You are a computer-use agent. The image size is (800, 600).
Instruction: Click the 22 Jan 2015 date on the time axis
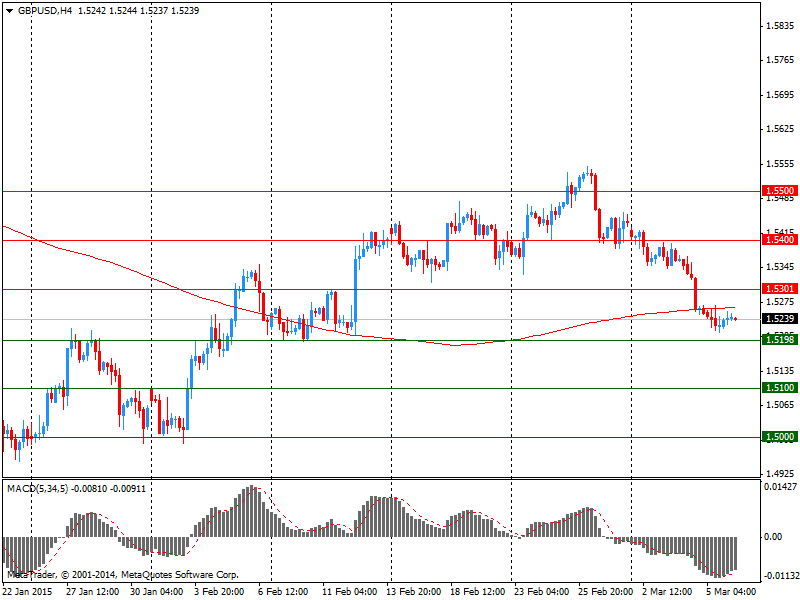pos(28,592)
